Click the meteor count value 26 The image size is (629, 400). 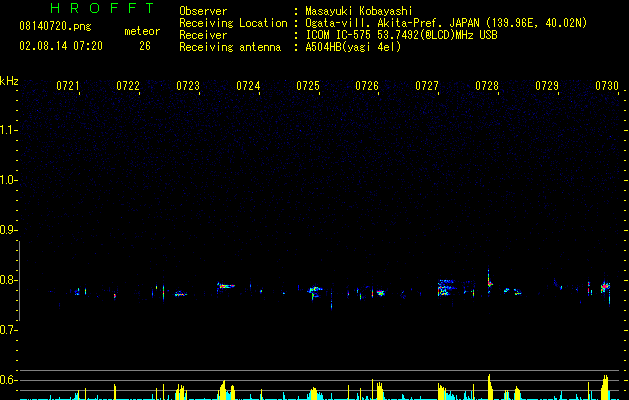(x=145, y=46)
